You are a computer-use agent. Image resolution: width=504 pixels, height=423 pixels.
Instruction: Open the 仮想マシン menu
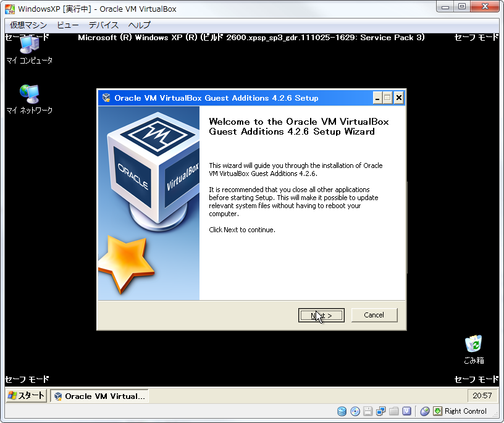[28, 25]
